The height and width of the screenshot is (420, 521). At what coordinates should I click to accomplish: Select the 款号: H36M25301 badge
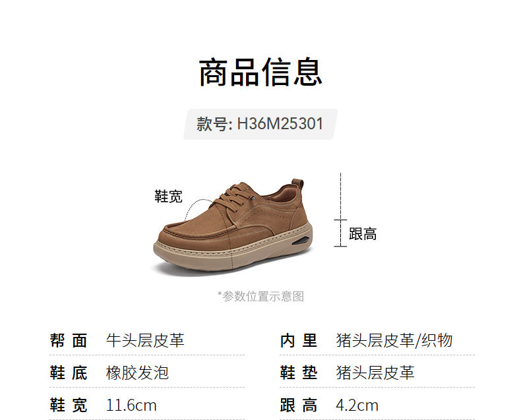260,124
